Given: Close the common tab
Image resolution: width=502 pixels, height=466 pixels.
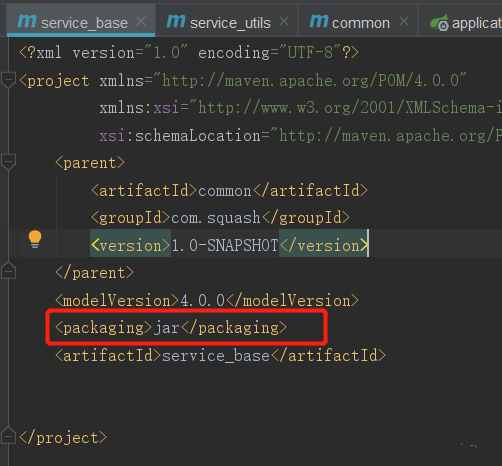Looking at the screenshot, I should click(404, 22).
